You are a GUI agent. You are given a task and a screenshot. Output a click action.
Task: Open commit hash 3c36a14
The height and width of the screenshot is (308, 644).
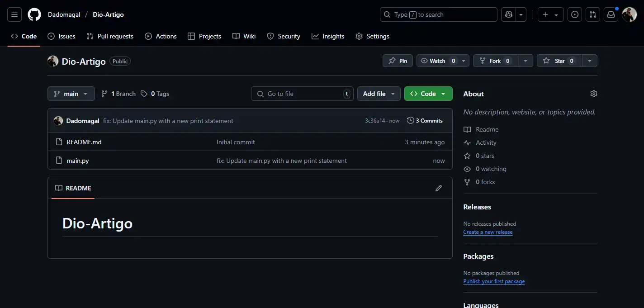point(375,121)
